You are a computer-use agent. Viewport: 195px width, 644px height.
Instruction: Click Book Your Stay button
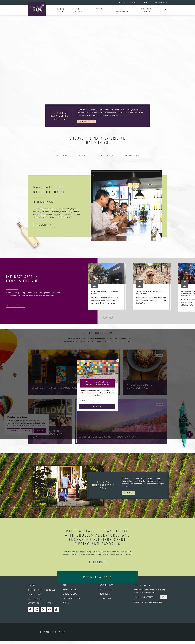pyautogui.click(x=86, y=121)
